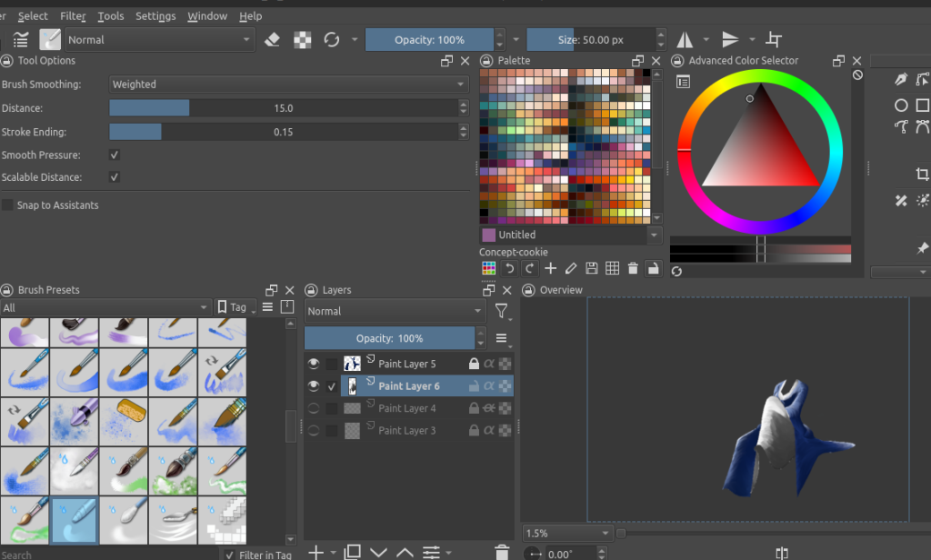Screen dimensions: 931x560
Task: Open the Settings menu
Action: (155, 15)
